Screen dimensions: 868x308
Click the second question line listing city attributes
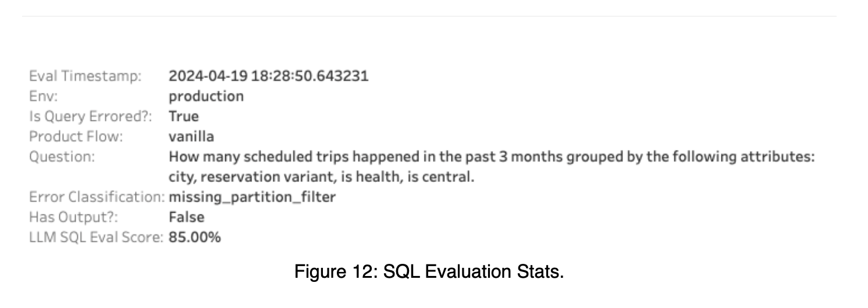(x=322, y=177)
